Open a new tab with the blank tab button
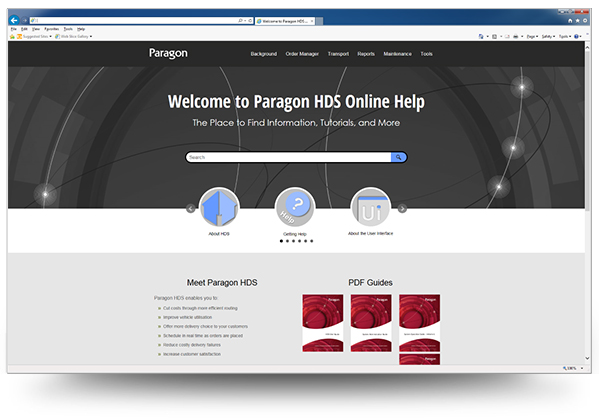599x418 pixels. (319, 21)
